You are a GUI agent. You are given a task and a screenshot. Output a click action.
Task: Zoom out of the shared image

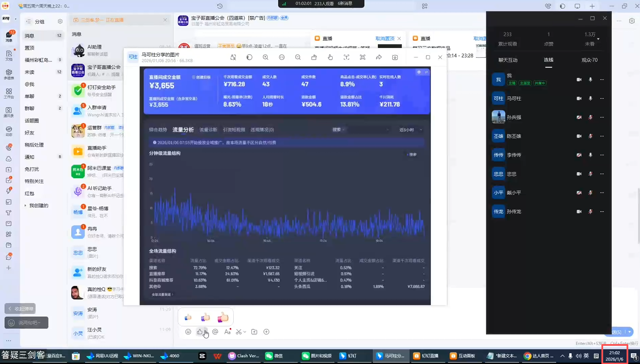coord(298,57)
